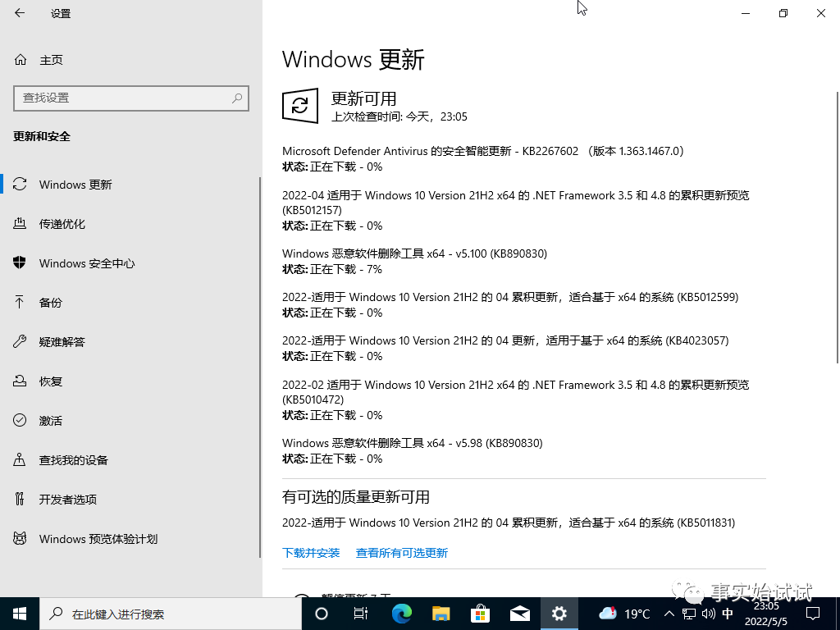Screen dimensions: 840x630
Task: Show hidden tray icons chevron
Action: pos(669,614)
